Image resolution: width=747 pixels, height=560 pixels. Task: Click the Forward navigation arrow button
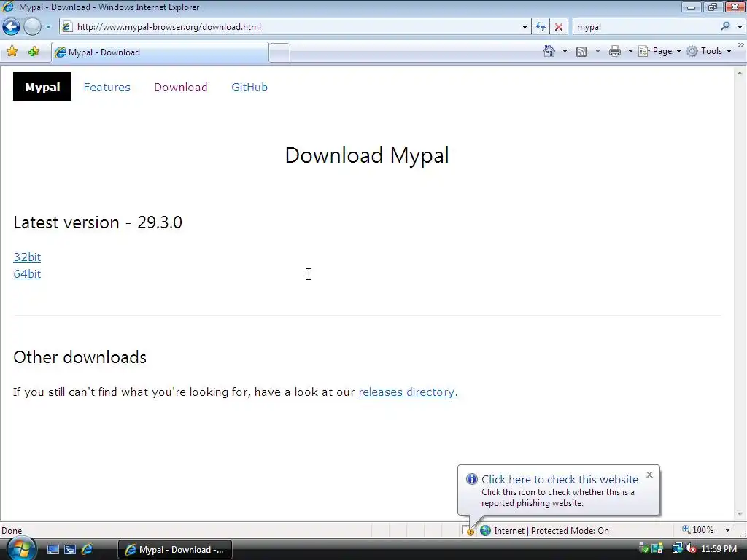point(32,27)
